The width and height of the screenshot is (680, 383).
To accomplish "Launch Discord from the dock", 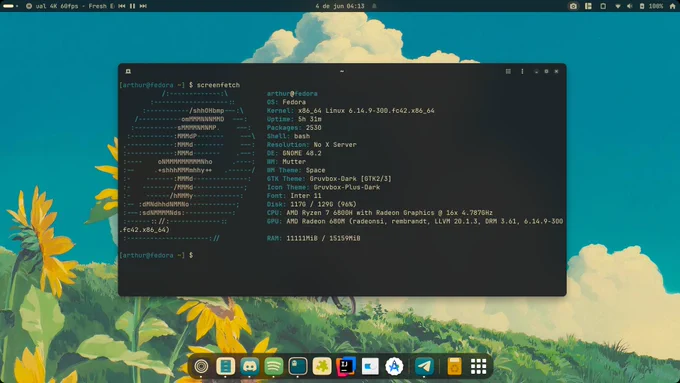I will 250,367.
